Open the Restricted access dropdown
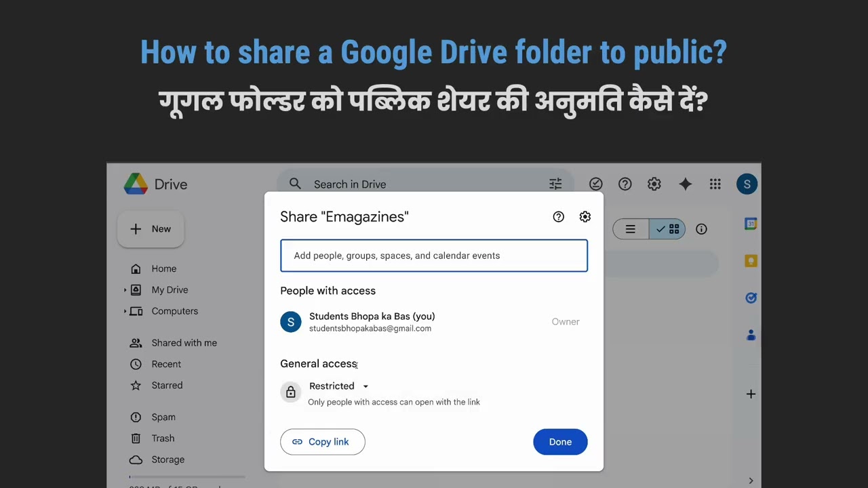Image resolution: width=868 pixels, height=488 pixels. 339,386
